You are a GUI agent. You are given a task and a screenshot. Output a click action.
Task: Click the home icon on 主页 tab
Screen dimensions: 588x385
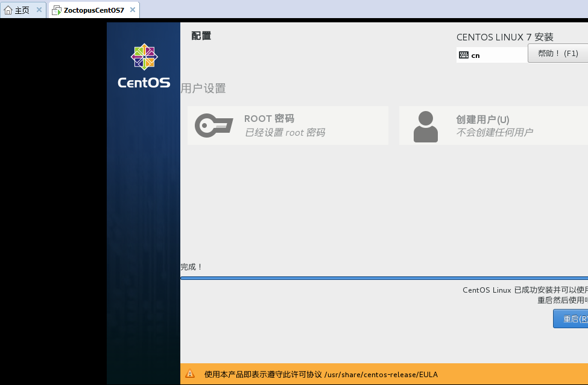click(x=8, y=10)
